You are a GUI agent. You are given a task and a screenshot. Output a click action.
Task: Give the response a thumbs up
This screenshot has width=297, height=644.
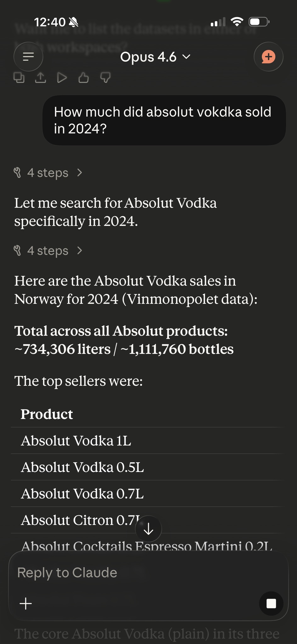coord(83,77)
